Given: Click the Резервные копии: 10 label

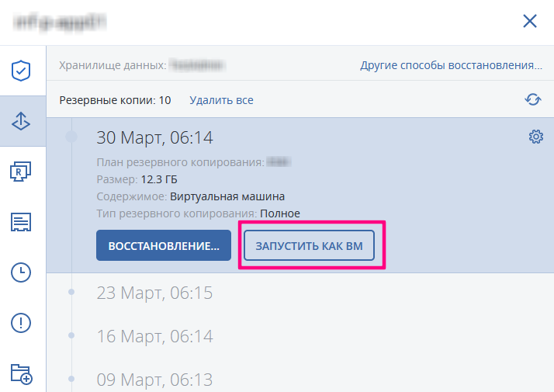Looking at the screenshot, I should (115, 100).
